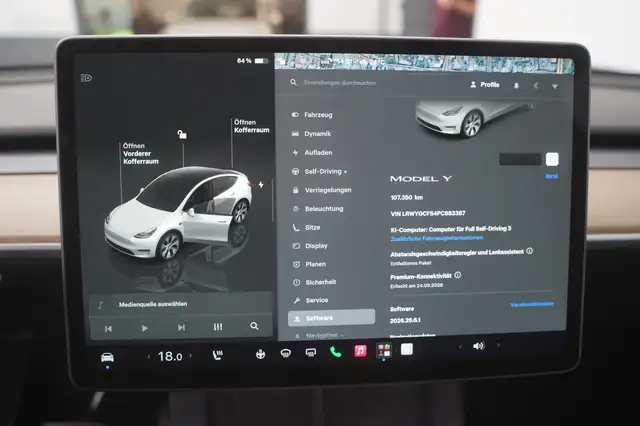Image resolution: width=640 pixels, height=426 pixels.
Task: Decrease temperature with left arrow
Action: pos(149,357)
